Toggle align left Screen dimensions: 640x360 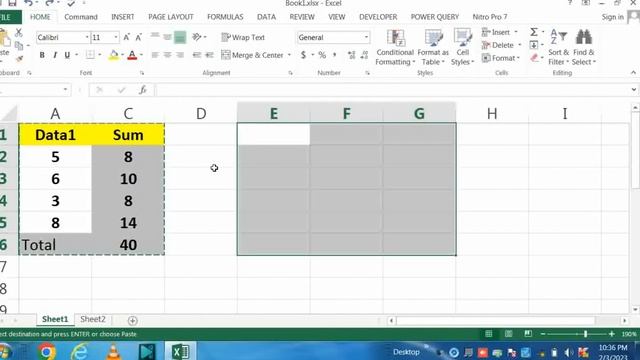tap(155, 55)
